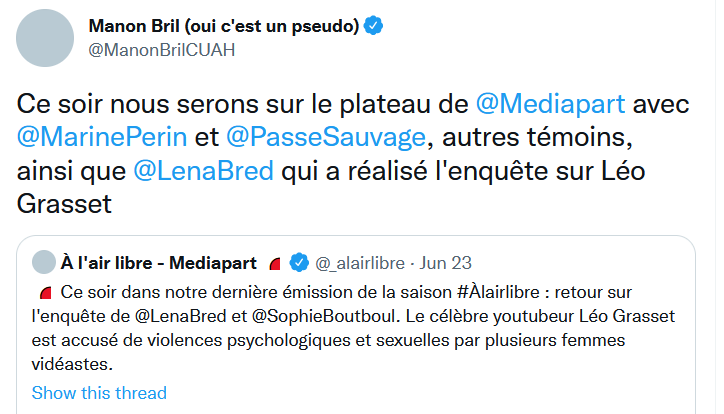Expand with Show this thread

[x=99, y=393]
